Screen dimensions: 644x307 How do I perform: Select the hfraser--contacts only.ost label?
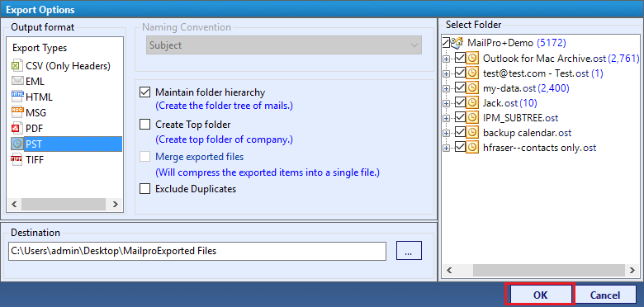pos(539,147)
